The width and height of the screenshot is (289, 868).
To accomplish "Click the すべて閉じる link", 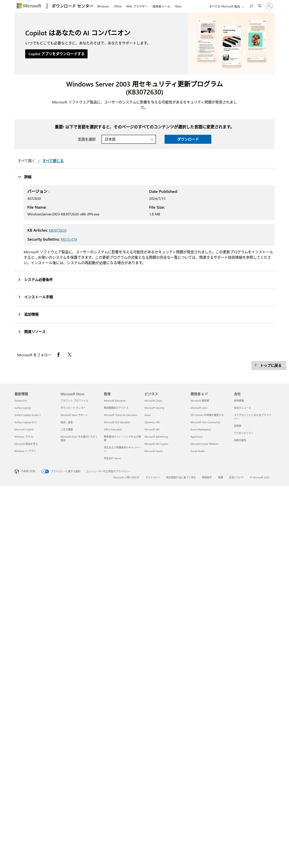I will pyautogui.click(x=53, y=161).
